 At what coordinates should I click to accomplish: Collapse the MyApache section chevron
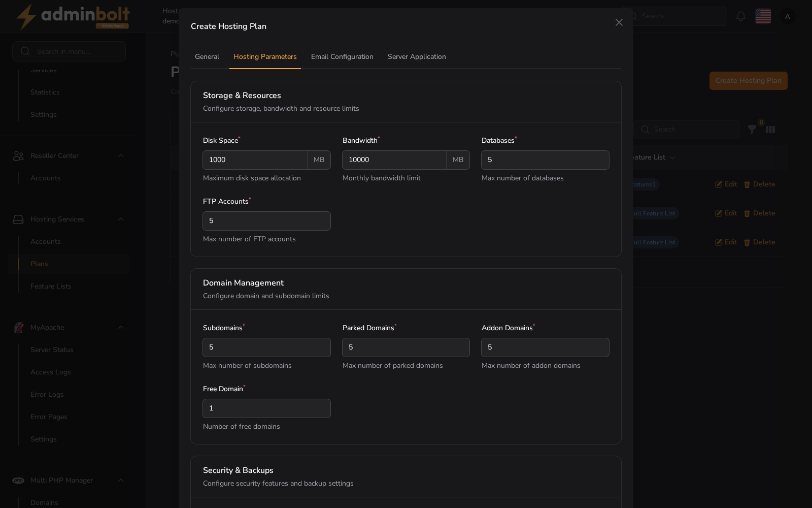pyautogui.click(x=121, y=328)
